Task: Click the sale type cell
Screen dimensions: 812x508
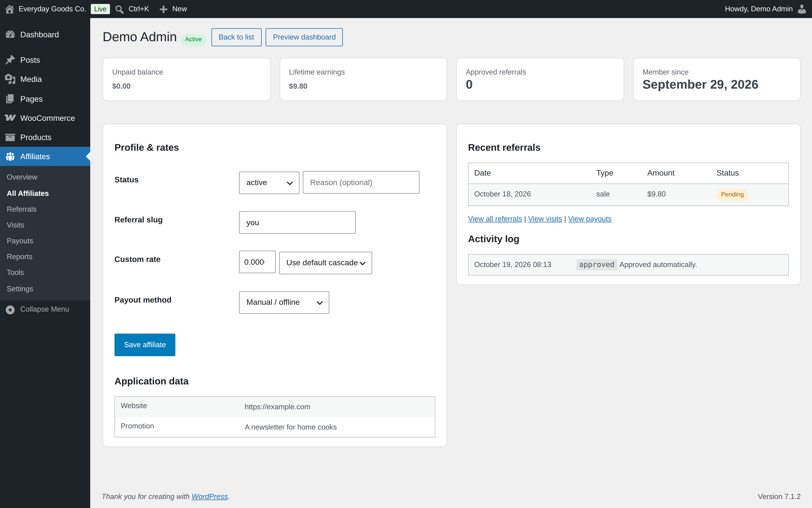Action: pos(603,194)
